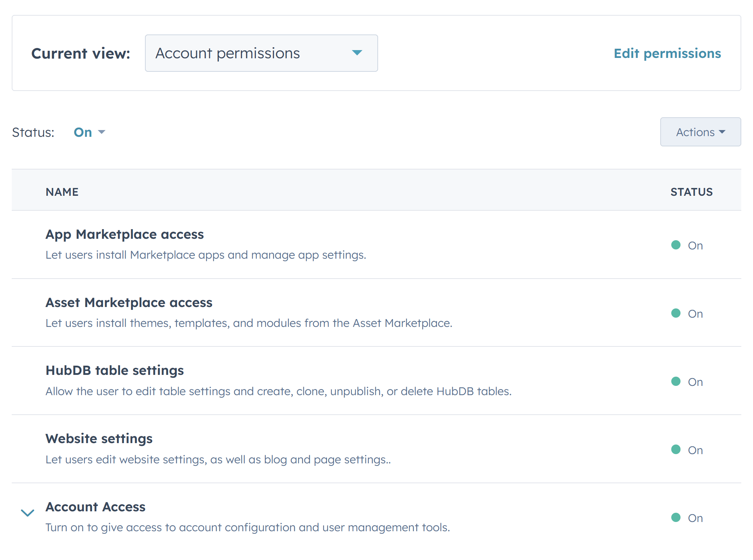Open the Actions dropdown menu
This screenshot has width=753, height=560.
[700, 132]
